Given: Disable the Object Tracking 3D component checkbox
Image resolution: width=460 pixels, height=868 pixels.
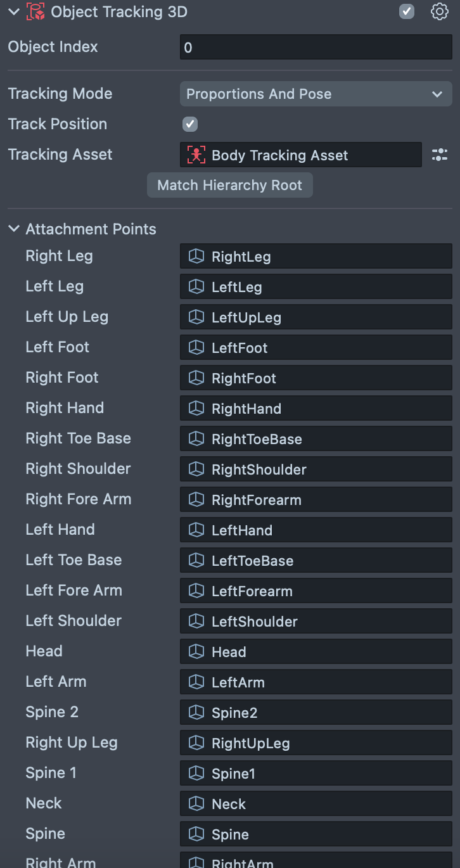Looking at the screenshot, I should coord(407,12).
